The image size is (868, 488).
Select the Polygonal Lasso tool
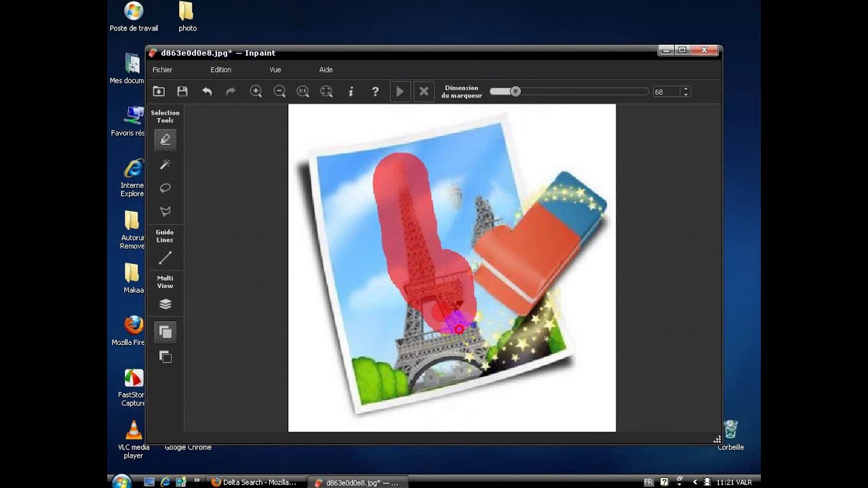pos(165,211)
